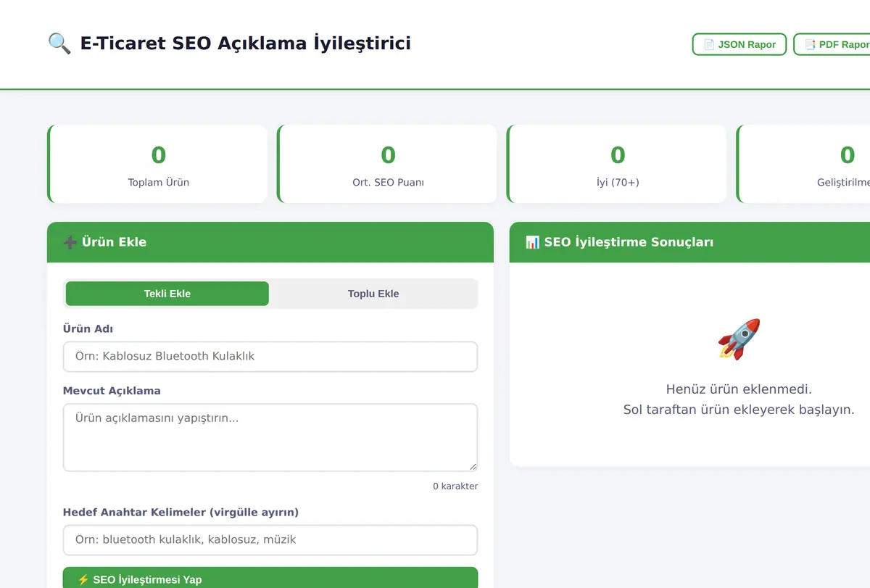Click "Sol taraftan ürün ekleyerek başlayın." text

[739, 410]
